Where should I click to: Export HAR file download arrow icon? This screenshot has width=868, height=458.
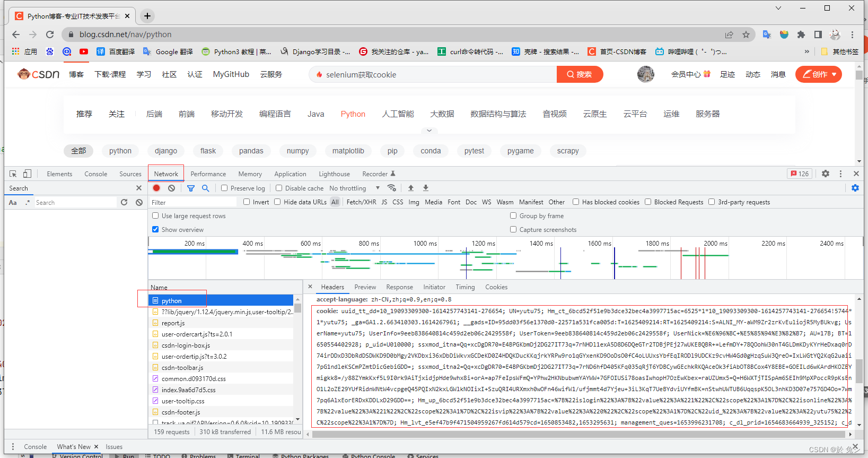coord(426,188)
